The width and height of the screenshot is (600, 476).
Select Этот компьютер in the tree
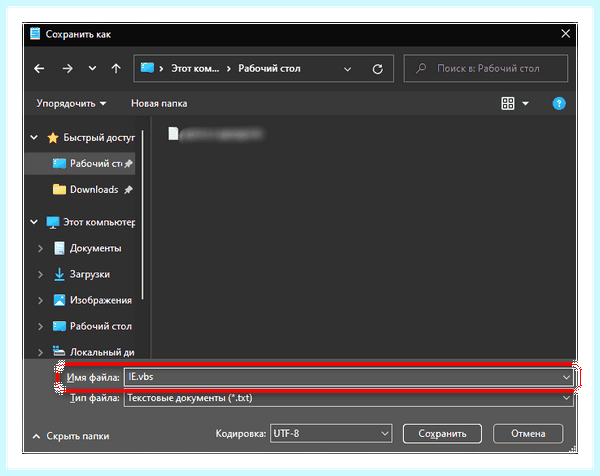click(x=99, y=222)
